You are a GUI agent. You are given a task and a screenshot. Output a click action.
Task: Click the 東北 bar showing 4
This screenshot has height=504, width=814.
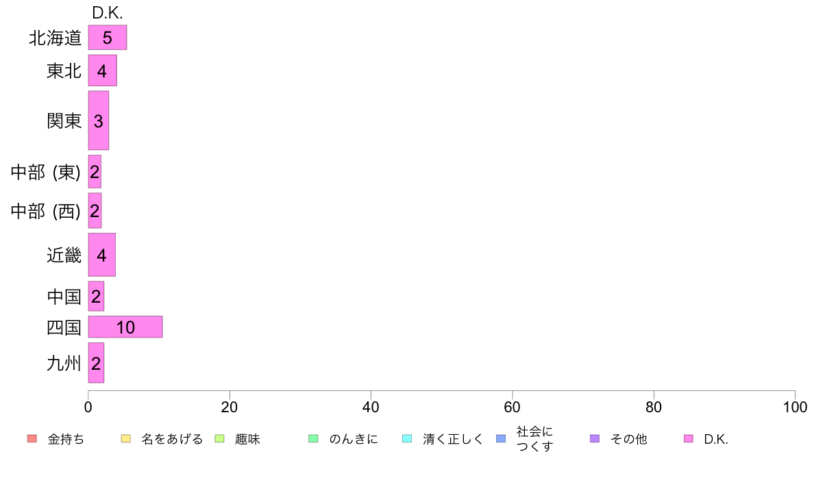coord(102,71)
